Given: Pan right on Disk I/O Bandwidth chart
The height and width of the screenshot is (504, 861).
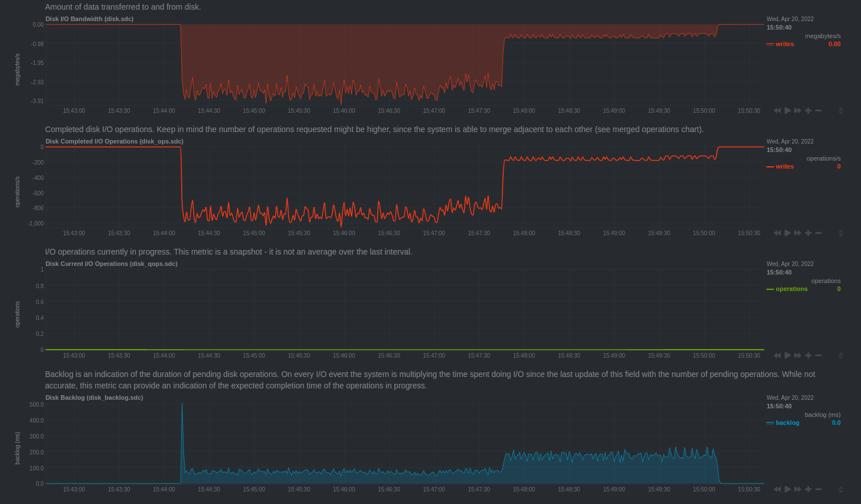Looking at the screenshot, I should coord(798,110).
